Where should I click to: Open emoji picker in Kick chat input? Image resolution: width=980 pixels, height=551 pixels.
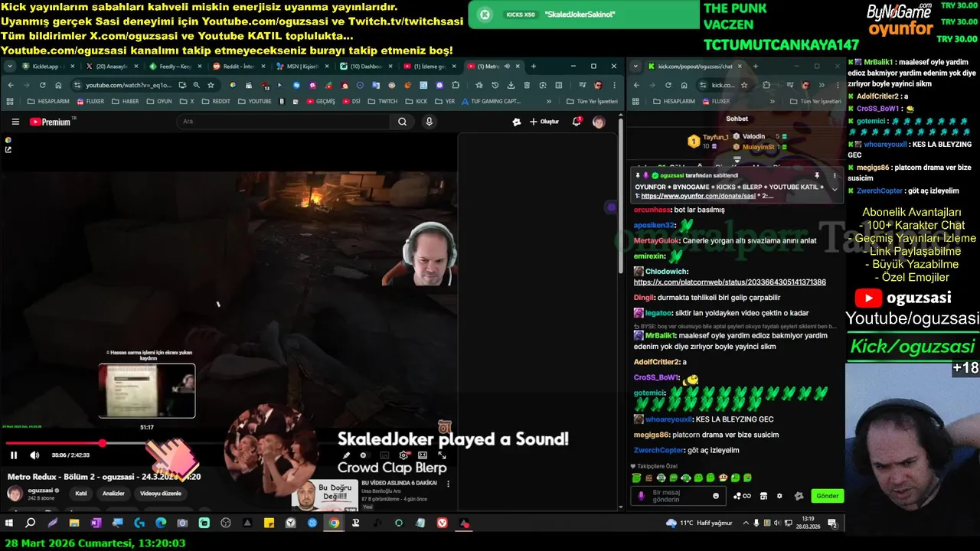[x=716, y=496]
